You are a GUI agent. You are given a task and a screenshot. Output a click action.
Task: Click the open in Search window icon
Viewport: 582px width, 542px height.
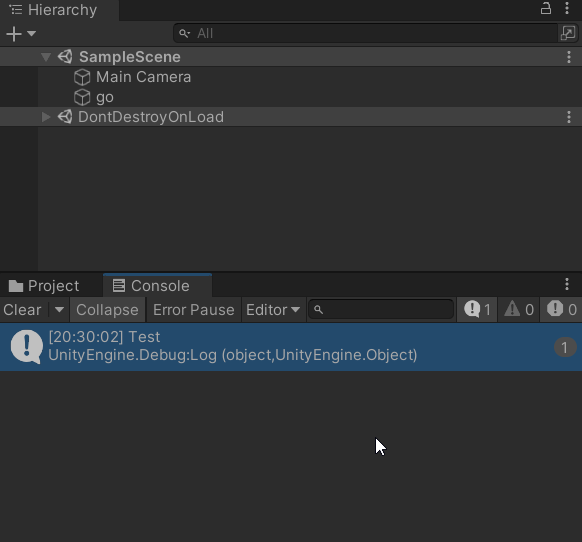pyautogui.click(x=568, y=33)
